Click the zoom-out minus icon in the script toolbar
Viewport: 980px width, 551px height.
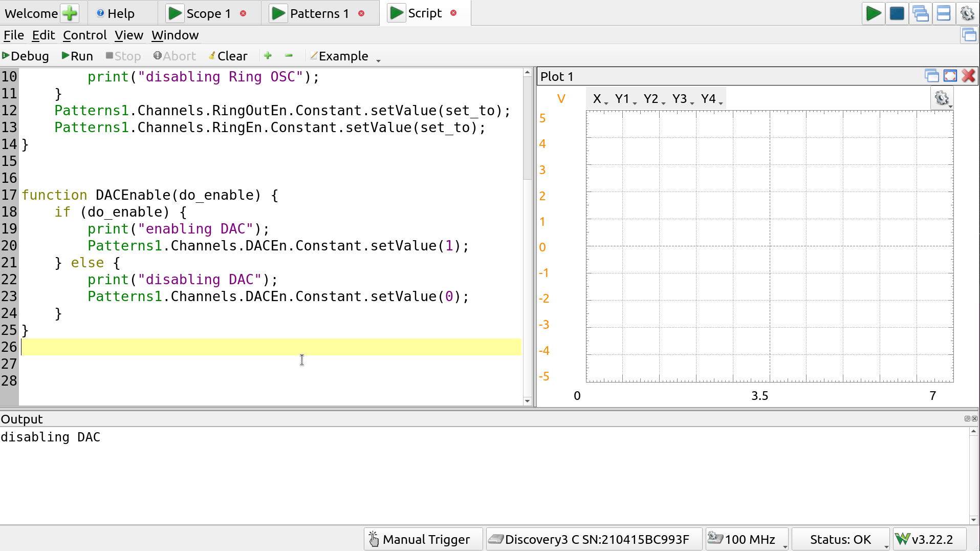289,55
